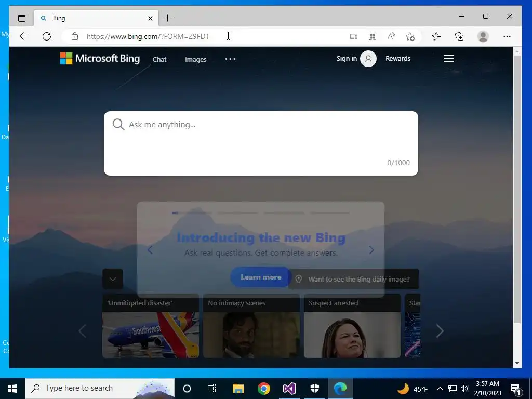The image size is (532, 399).
Task: Click the page vertical scrollbar thumb
Action: [x=517, y=189]
